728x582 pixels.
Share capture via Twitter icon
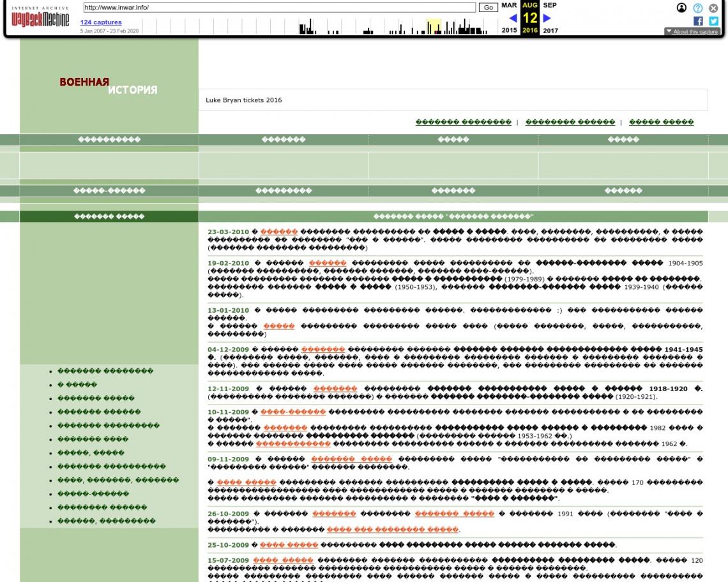pos(713,21)
